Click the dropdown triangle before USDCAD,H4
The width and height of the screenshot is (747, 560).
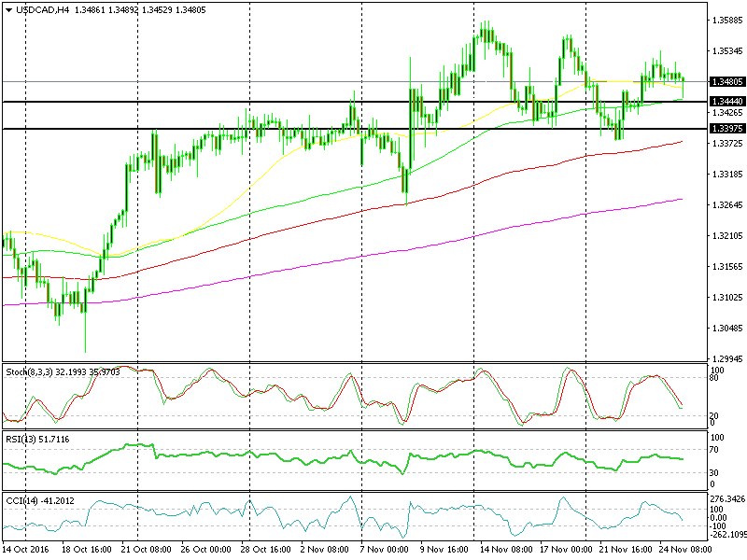pyautogui.click(x=8, y=10)
